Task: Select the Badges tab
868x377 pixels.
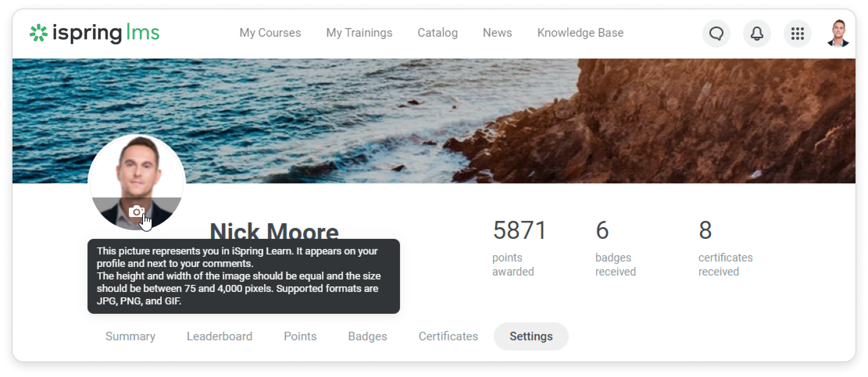Action: pyautogui.click(x=368, y=336)
